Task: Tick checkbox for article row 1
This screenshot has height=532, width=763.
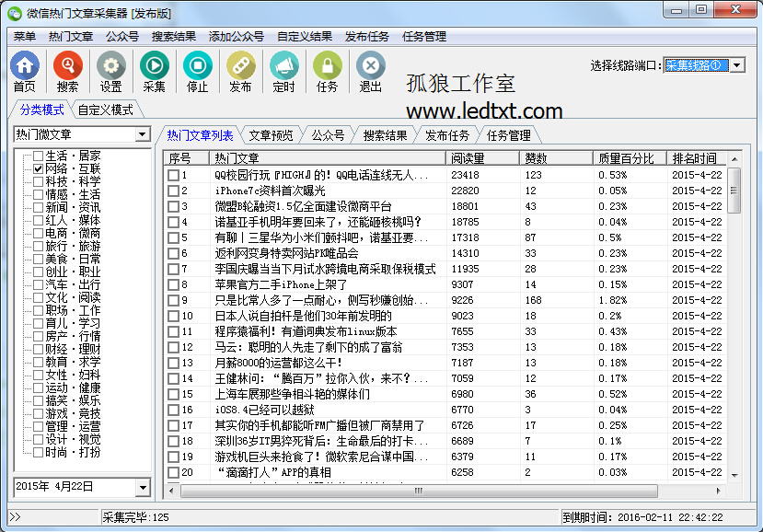Action: click(x=173, y=175)
